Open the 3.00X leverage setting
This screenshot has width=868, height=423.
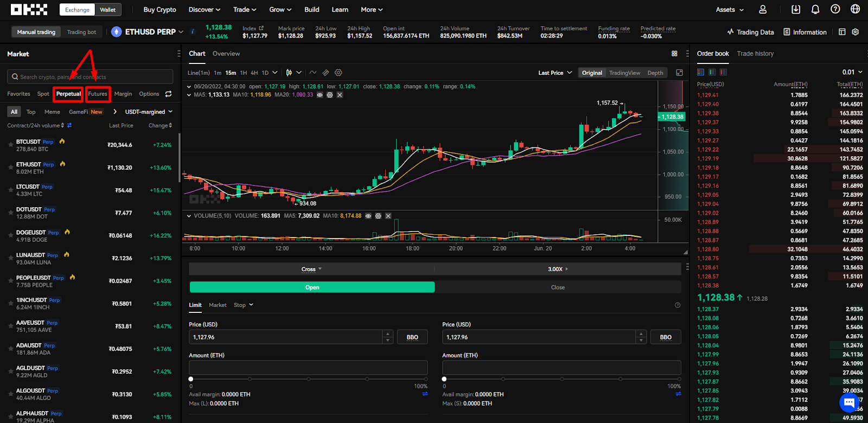tap(558, 269)
